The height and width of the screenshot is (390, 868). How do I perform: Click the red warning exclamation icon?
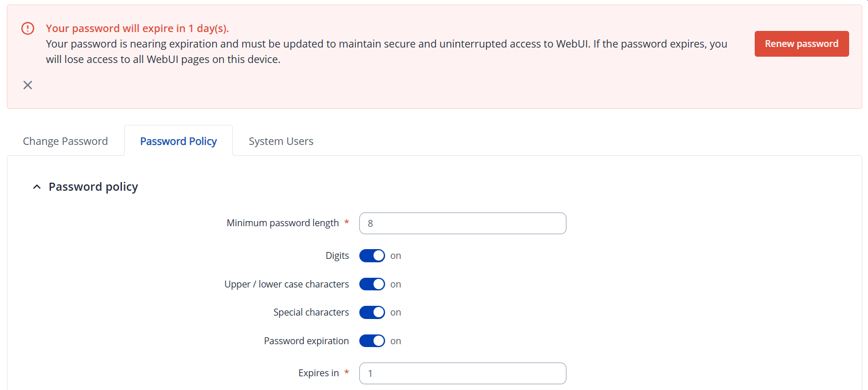point(27,29)
